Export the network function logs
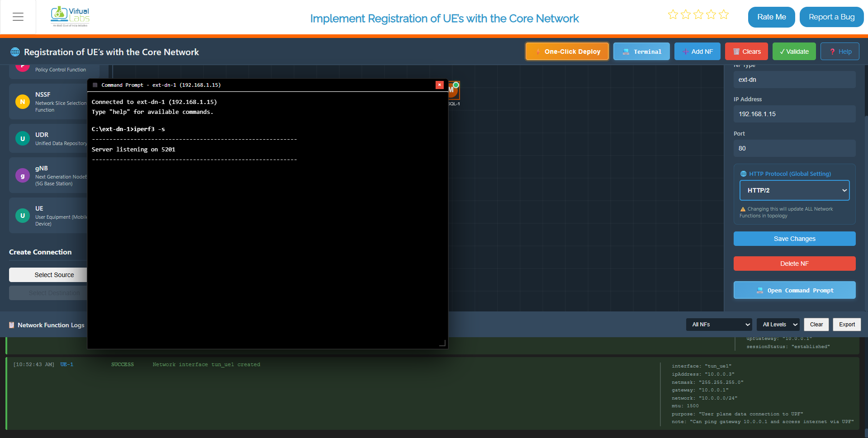 pyautogui.click(x=847, y=325)
